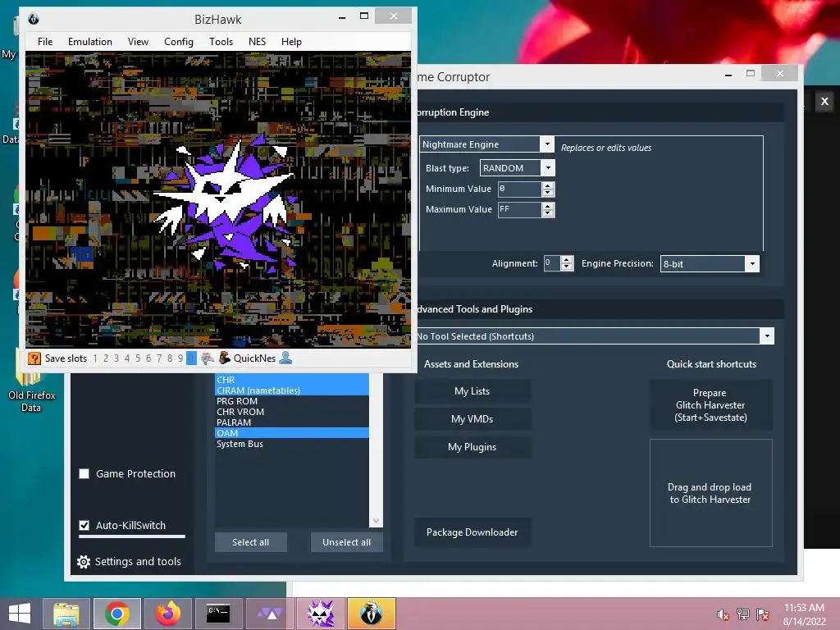This screenshot has height=630, width=840.
Task: Click the Alignment value field
Action: 552,263
